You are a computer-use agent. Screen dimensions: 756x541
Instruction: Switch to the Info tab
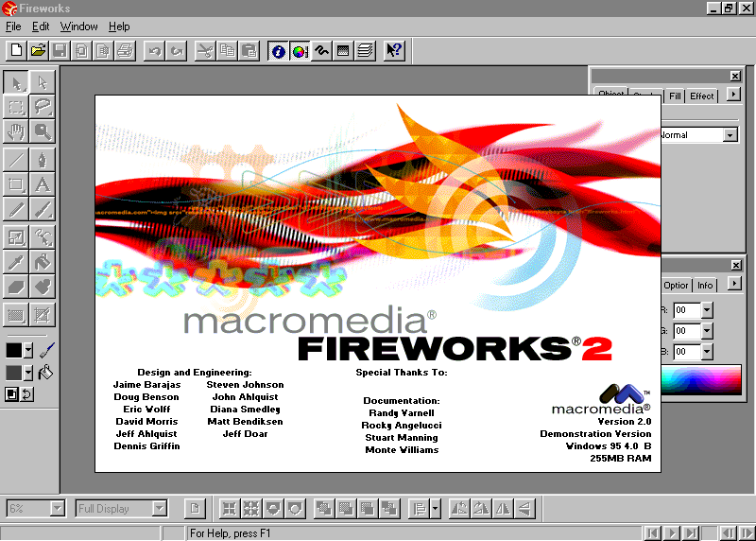coord(705,286)
